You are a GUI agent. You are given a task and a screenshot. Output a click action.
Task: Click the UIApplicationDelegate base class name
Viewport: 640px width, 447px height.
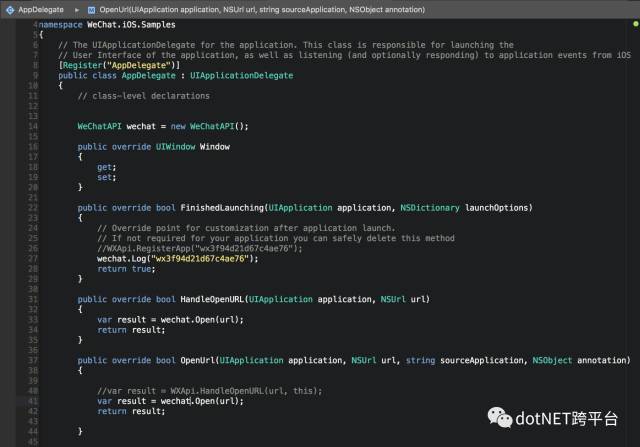(241, 76)
